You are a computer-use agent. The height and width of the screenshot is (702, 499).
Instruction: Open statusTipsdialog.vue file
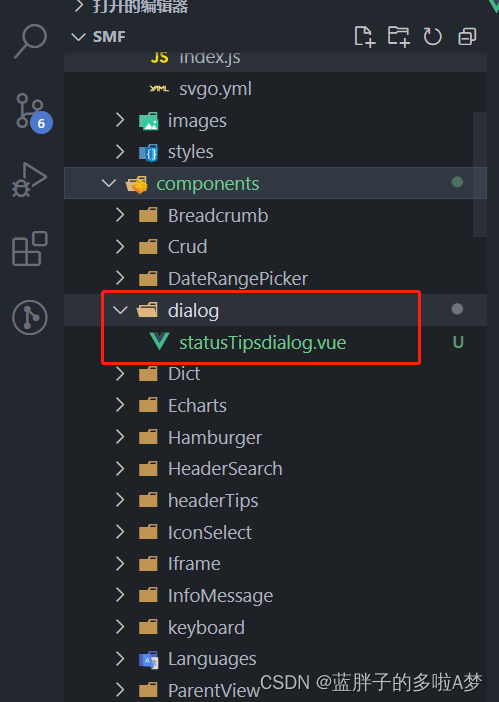pos(262,342)
